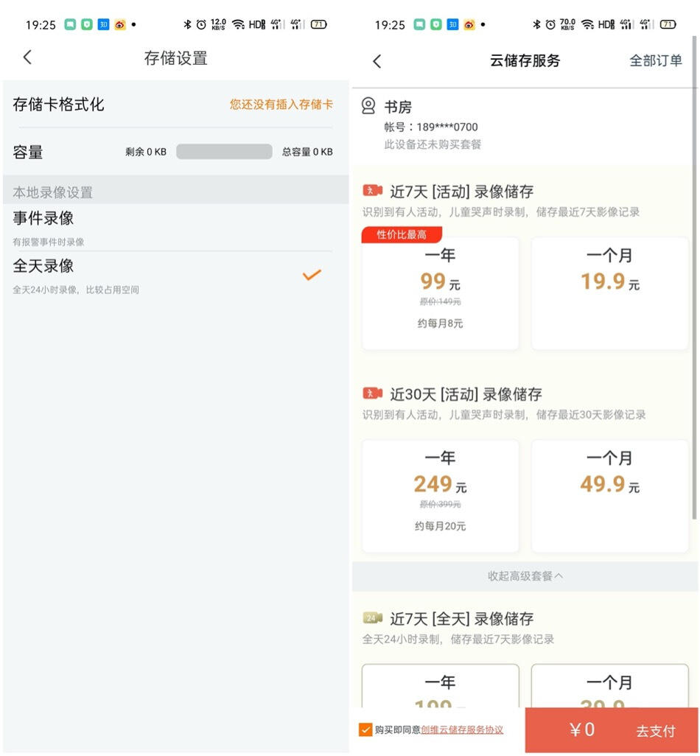Choose 近30天活动 一个月 49.9元 plan
700x756 pixels.
609,496
